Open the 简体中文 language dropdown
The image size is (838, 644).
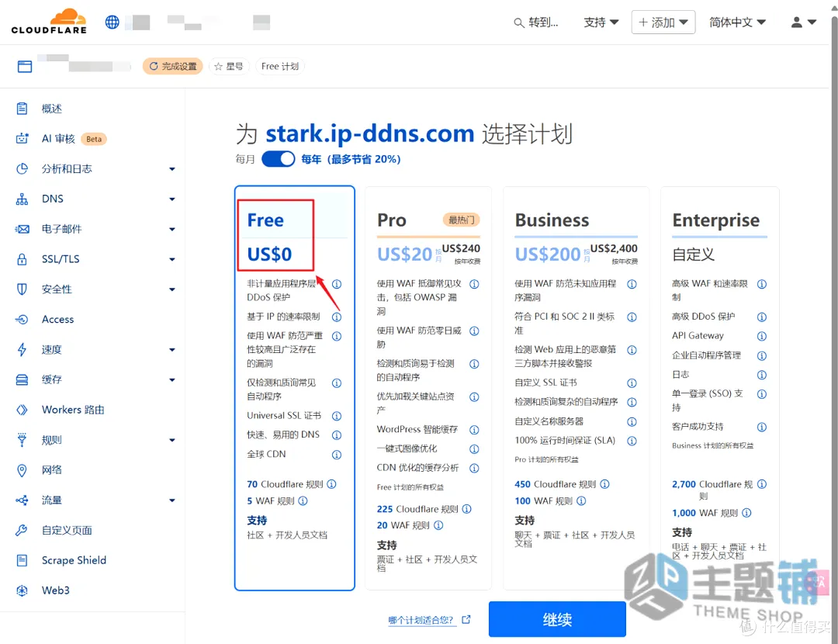click(738, 23)
